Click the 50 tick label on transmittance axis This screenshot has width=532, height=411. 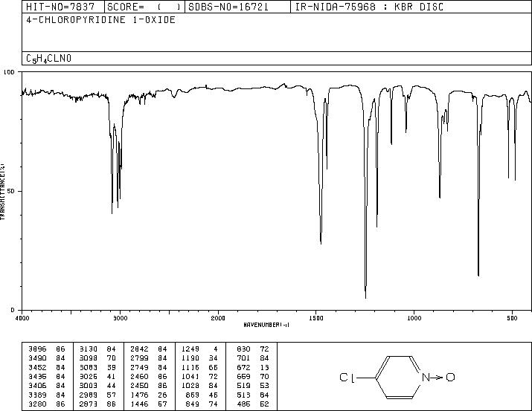pos(11,191)
